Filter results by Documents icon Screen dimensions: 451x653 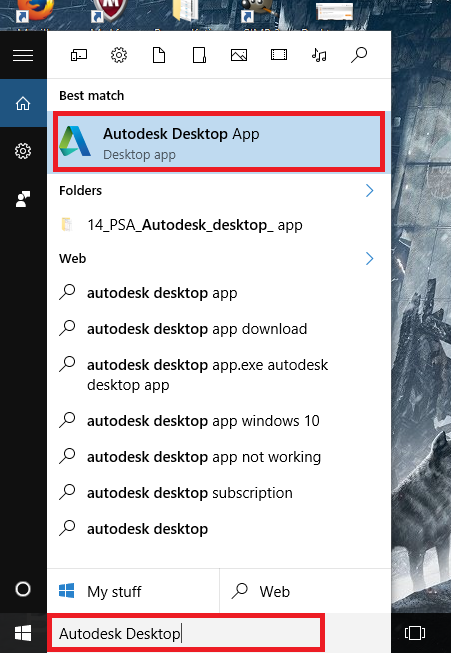pos(159,55)
